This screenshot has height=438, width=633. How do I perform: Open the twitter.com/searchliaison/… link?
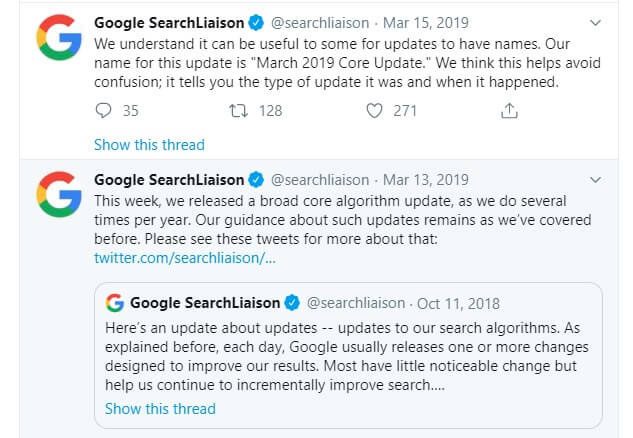[x=185, y=258]
